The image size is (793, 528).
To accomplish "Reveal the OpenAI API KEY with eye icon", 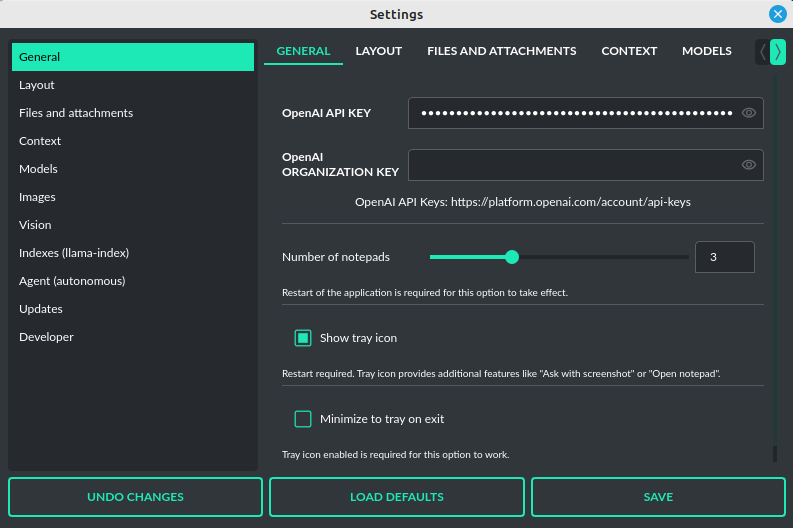I will [748, 113].
